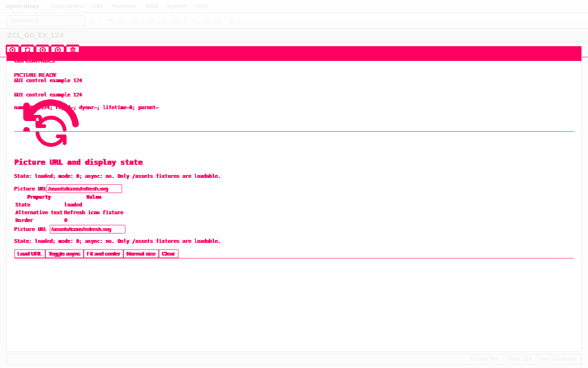Click the first magnifier find icon
Screen dimensions: 588x368
pyautogui.click(x=164, y=21)
